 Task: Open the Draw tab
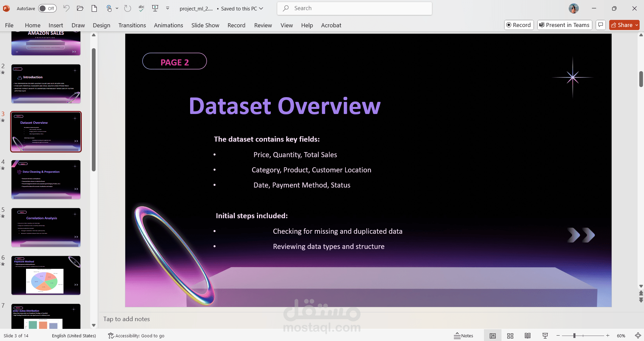[x=78, y=25]
